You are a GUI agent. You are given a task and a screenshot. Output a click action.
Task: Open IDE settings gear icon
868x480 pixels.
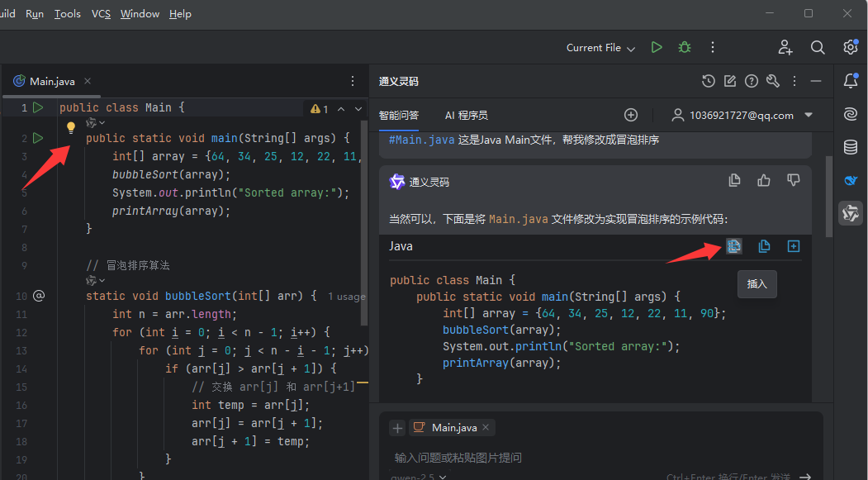[x=851, y=47]
